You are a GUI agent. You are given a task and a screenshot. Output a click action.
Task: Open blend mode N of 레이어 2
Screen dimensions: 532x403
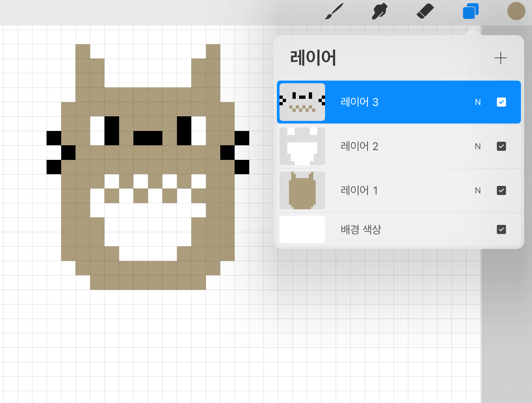(478, 146)
